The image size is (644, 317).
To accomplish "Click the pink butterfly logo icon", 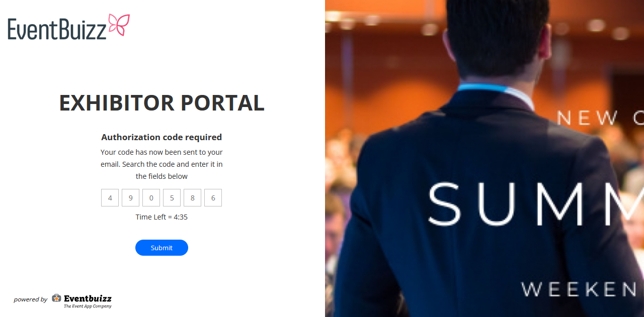I will pos(119,25).
